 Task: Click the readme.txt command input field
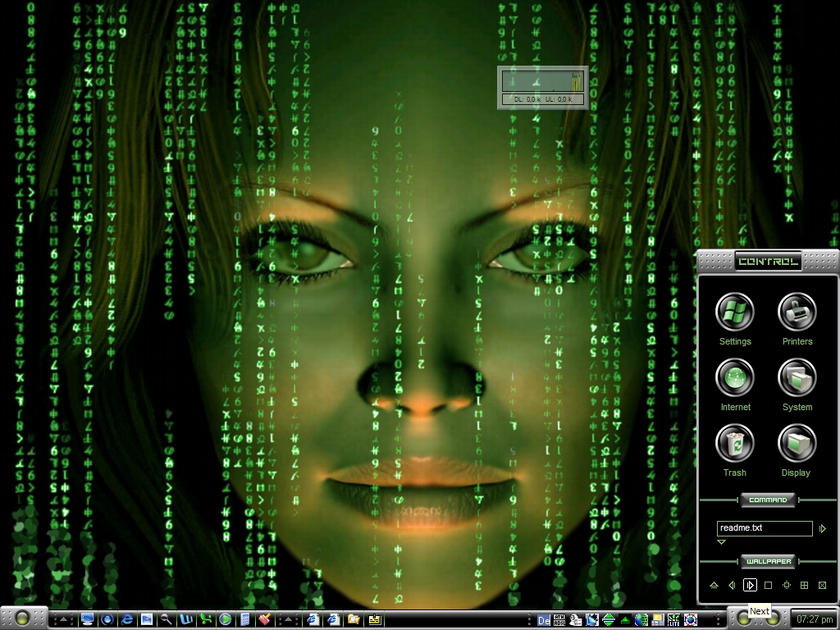[765, 528]
